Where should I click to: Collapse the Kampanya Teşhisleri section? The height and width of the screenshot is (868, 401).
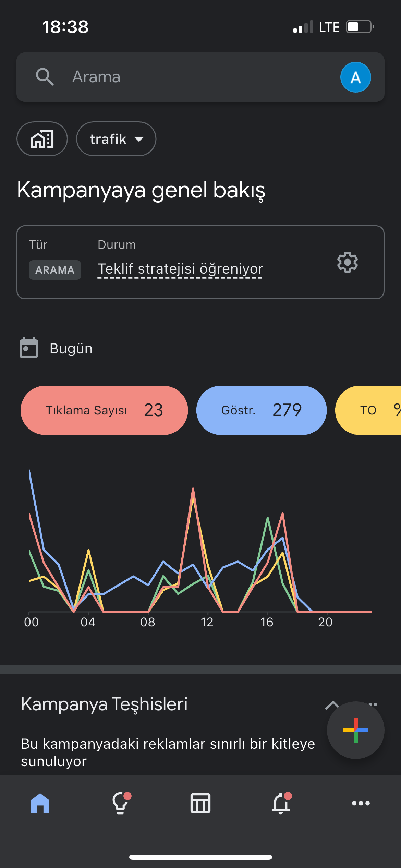coord(332,705)
